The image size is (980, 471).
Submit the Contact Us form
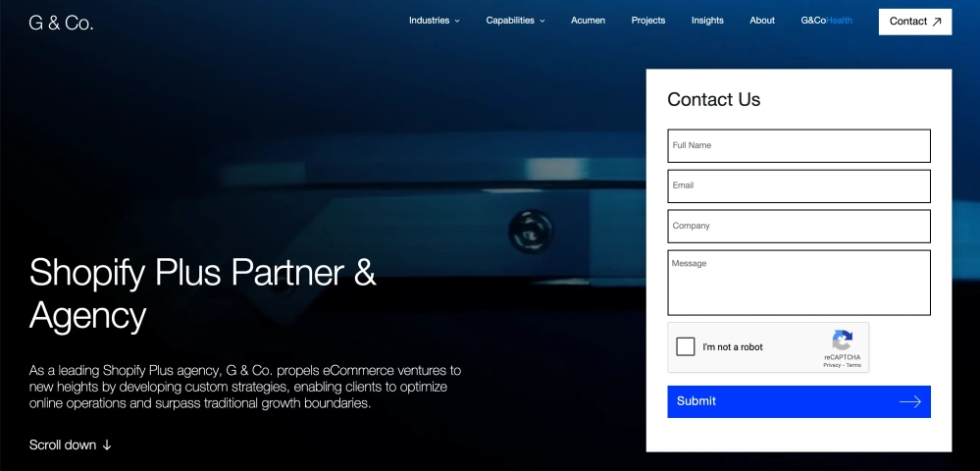(799, 401)
